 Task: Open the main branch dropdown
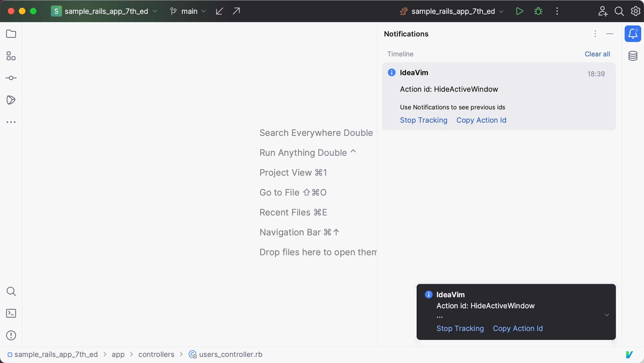click(189, 11)
